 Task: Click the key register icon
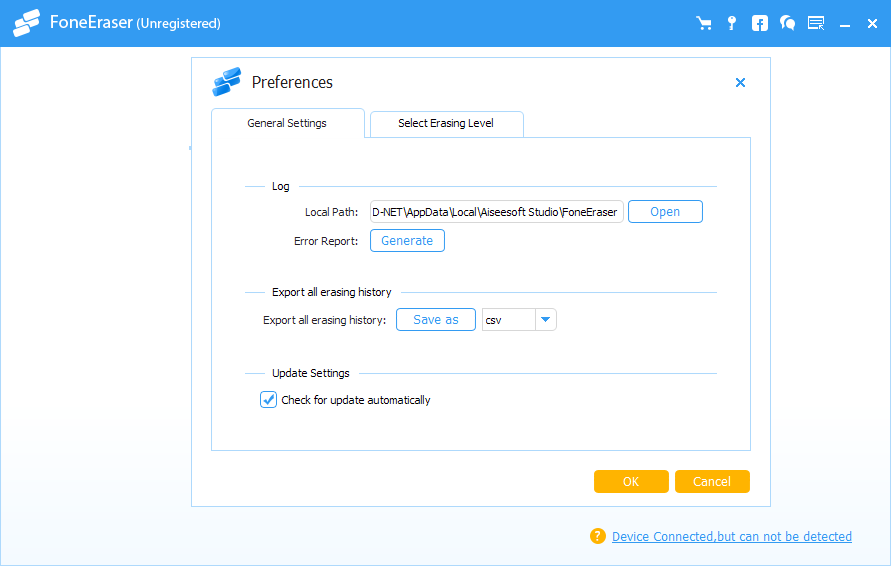pyautogui.click(x=732, y=23)
